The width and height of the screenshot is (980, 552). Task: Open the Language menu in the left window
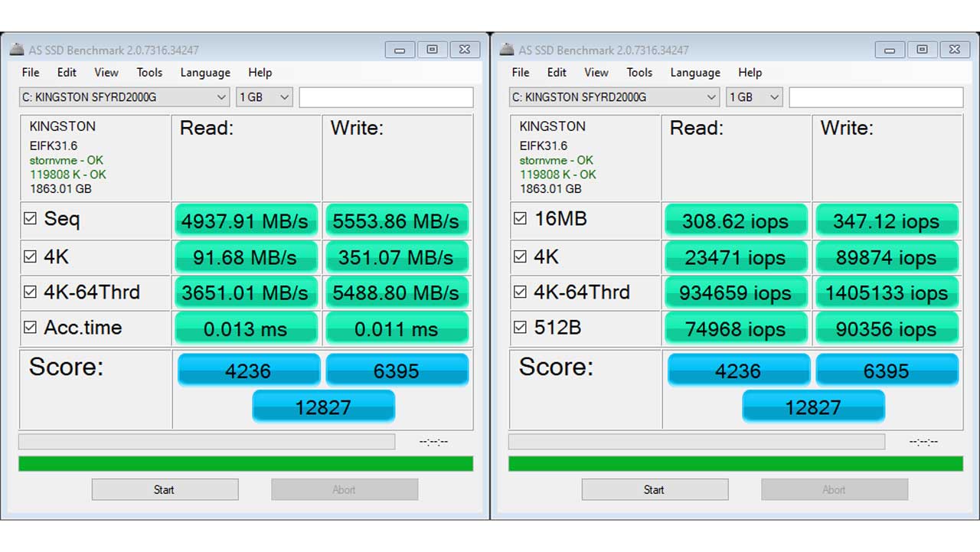(205, 72)
